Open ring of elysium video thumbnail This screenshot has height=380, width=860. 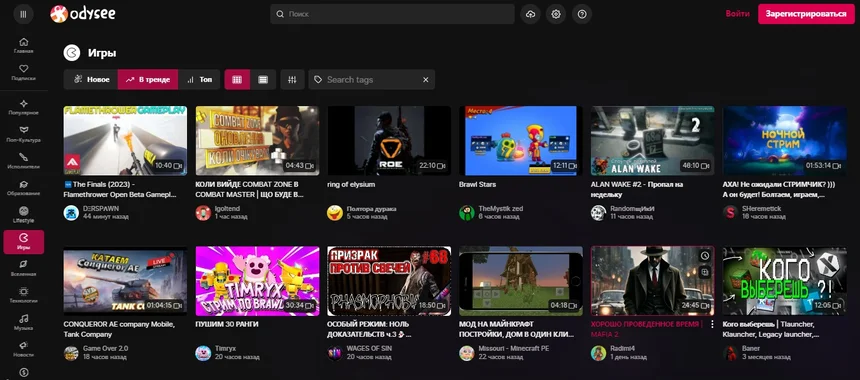389,140
